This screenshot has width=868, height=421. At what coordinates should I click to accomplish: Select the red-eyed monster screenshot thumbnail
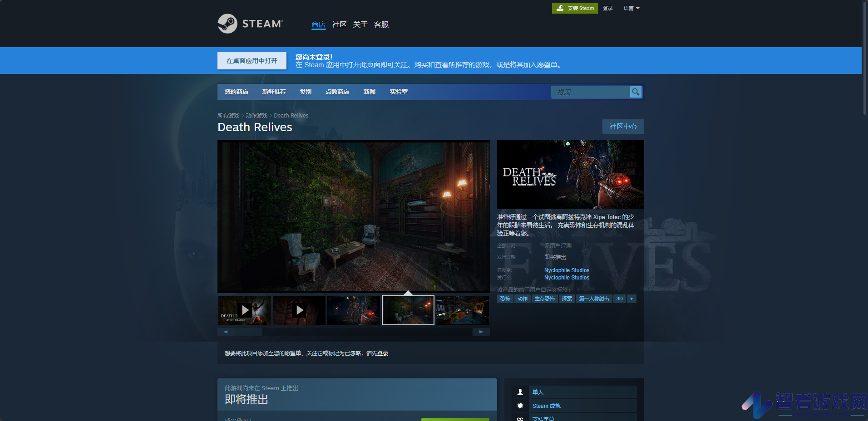pos(354,310)
